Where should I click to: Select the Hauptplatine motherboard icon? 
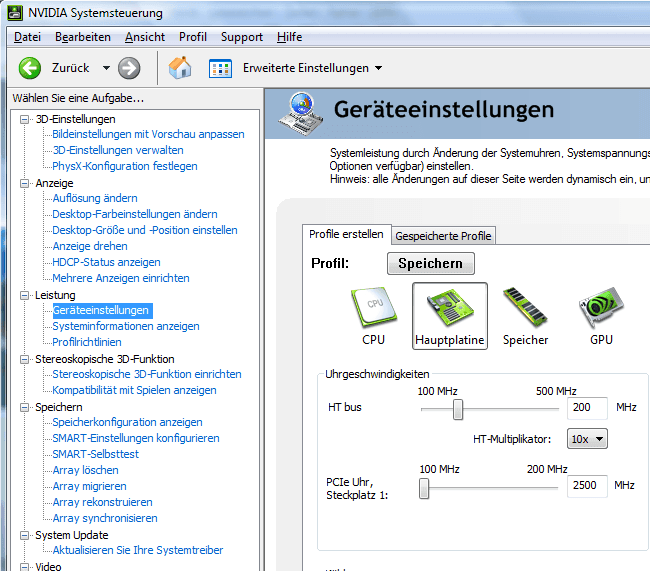[450, 308]
